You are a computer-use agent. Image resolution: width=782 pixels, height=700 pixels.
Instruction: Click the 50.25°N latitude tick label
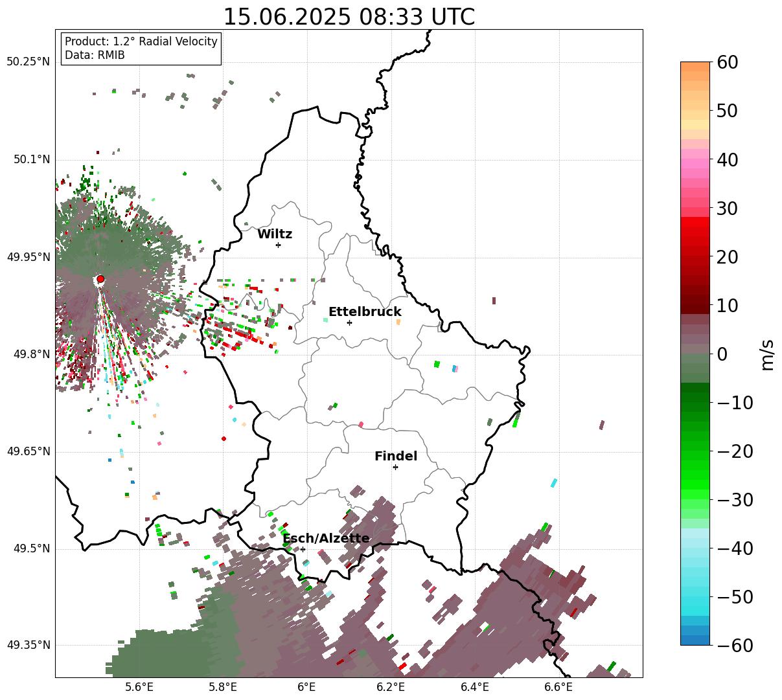click(28, 62)
